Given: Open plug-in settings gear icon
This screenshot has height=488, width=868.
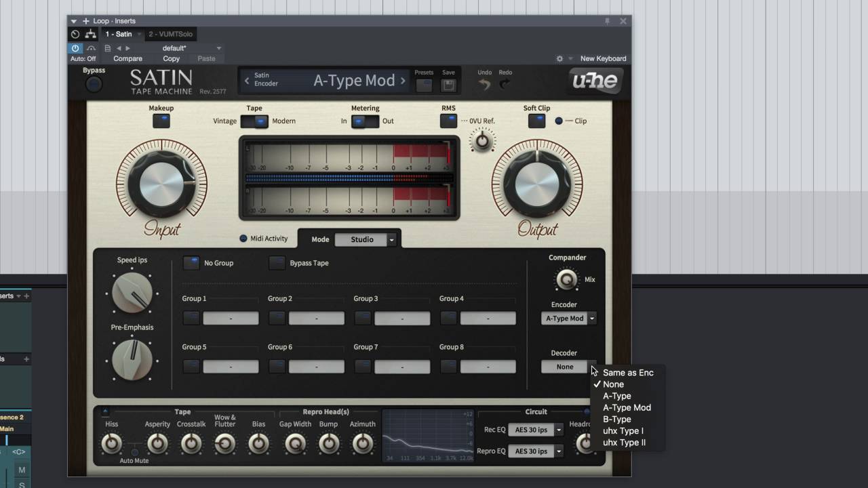Looking at the screenshot, I should click(559, 58).
